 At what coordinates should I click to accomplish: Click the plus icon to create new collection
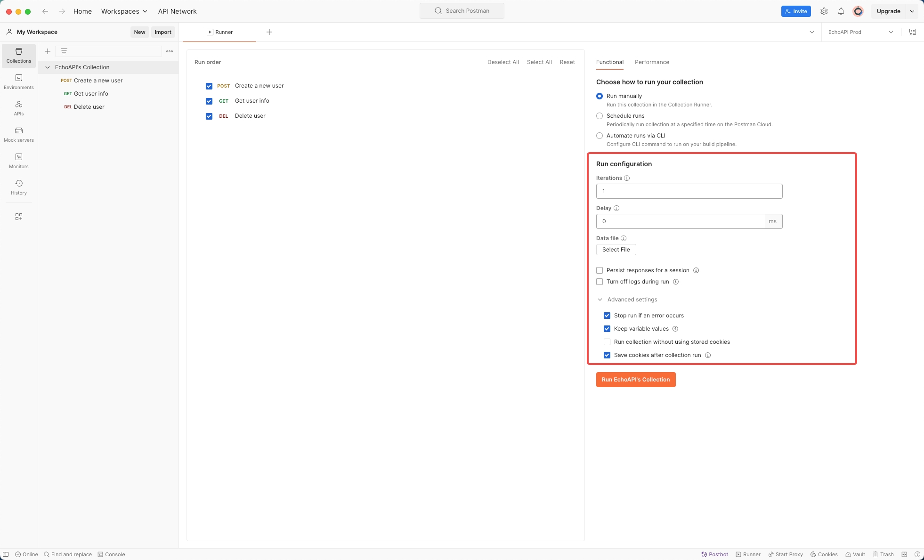[48, 51]
